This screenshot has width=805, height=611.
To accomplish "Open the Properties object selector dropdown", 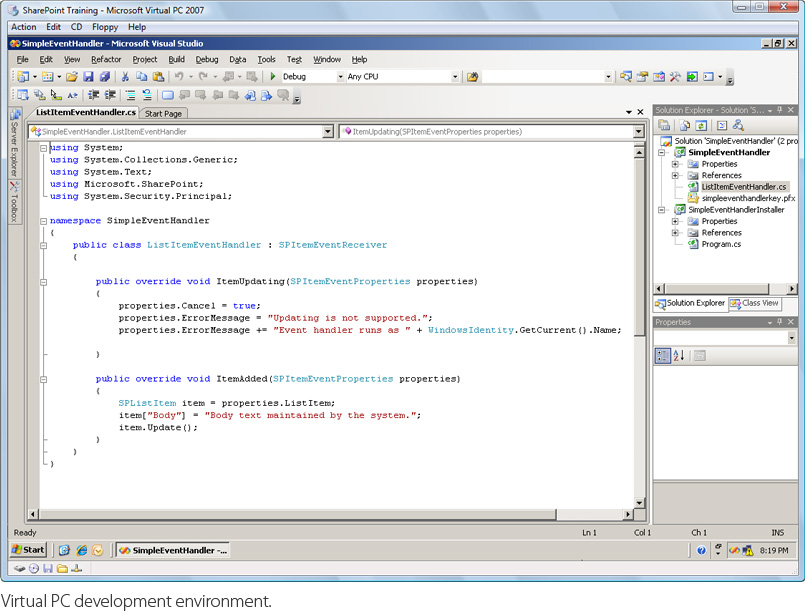I will pyautogui.click(x=791, y=338).
